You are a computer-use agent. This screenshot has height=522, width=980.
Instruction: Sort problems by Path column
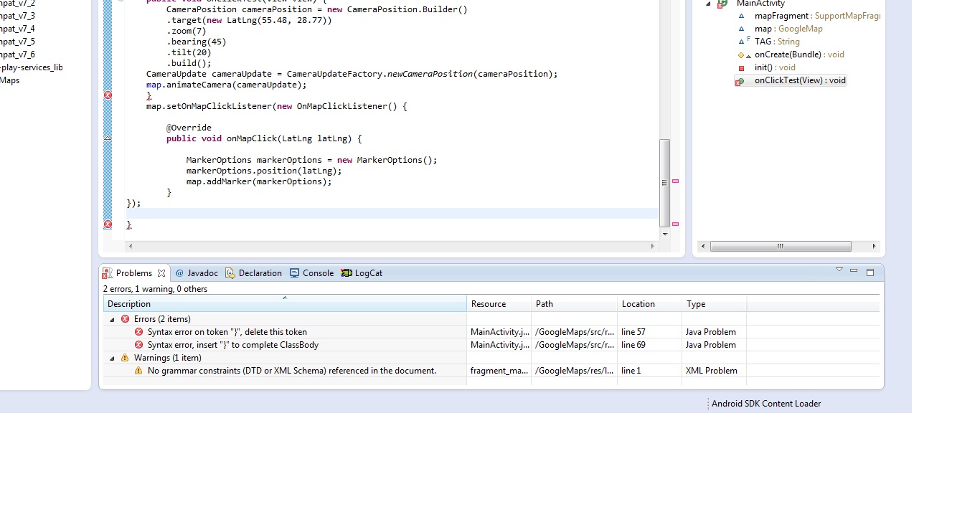point(574,304)
